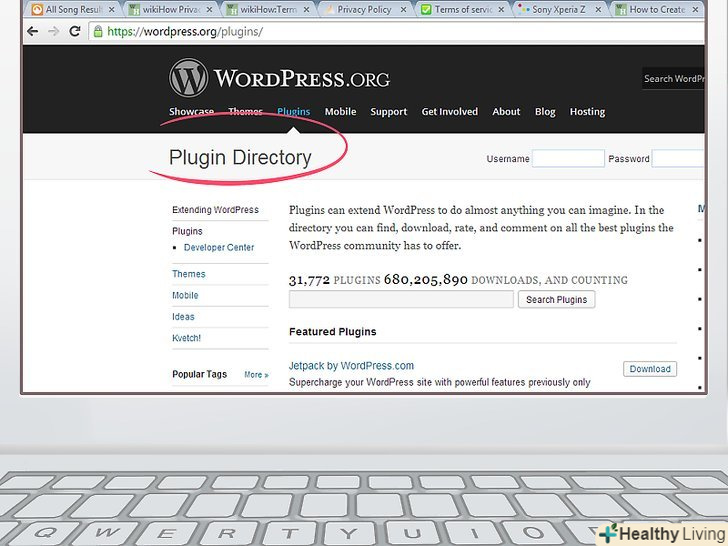Open the Ideas sidebar link
The height and width of the screenshot is (546, 728).
(183, 317)
